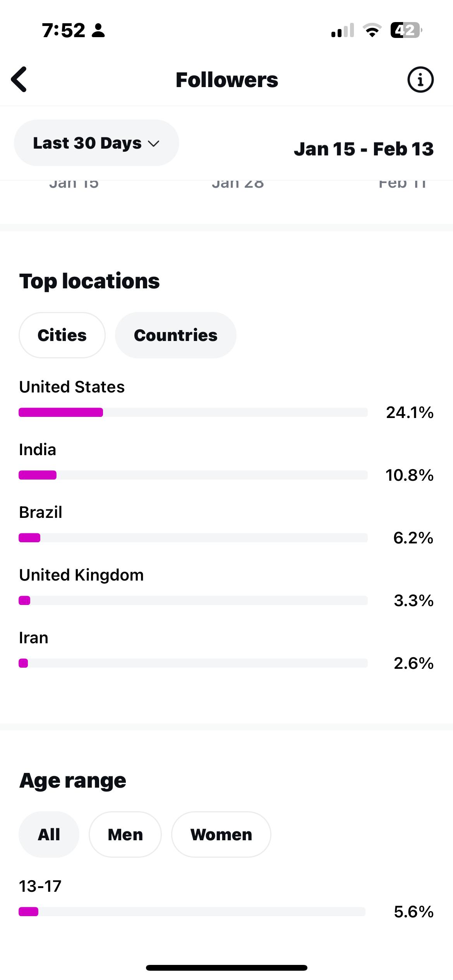Tap the India location bar
Image resolution: width=453 pixels, height=980 pixels.
coord(193,475)
